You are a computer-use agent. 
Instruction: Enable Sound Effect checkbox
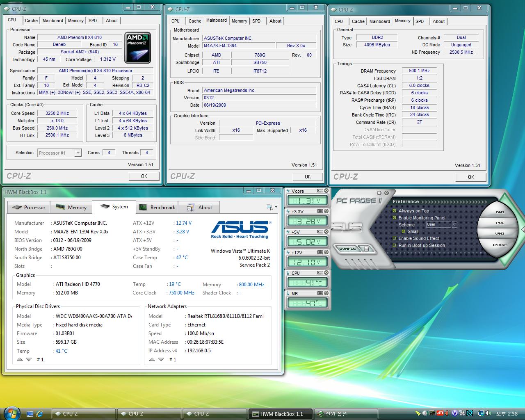pos(395,238)
